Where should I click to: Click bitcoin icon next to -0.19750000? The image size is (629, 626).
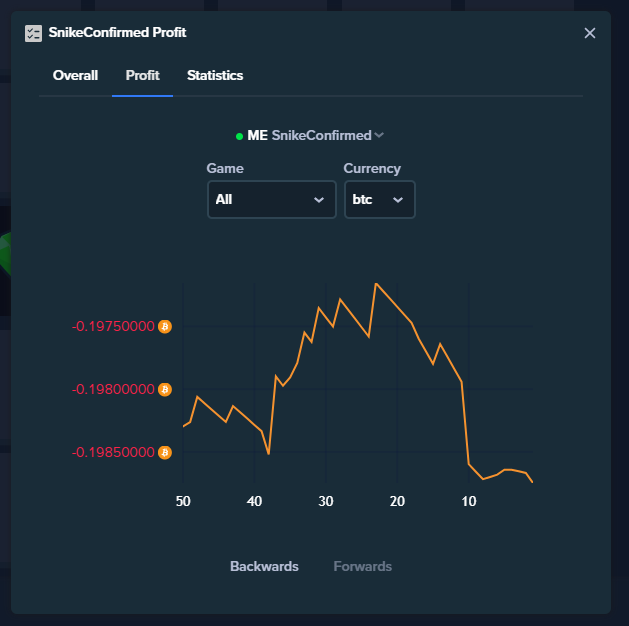(165, 326)
